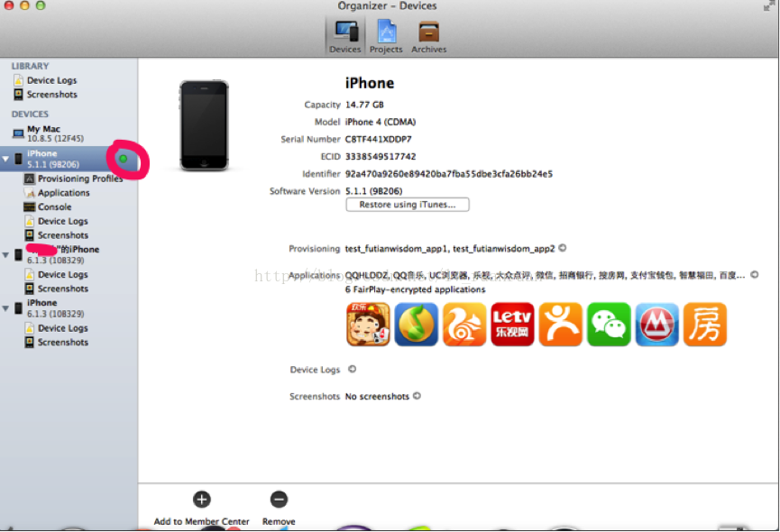780x532 pixels.
Task: Click fullscreen arrows in title bar
Action: pyautogui.click(x=768, y=6)
